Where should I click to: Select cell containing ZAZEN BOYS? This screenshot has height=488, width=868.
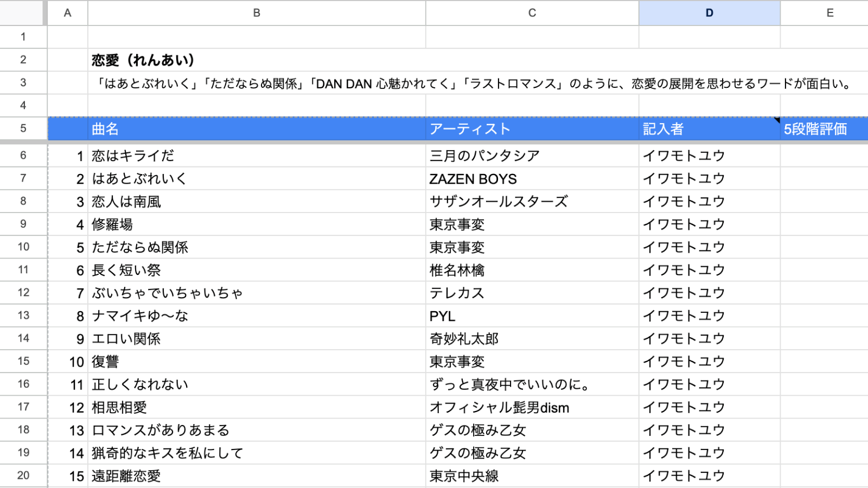click(x=532, y=178)
